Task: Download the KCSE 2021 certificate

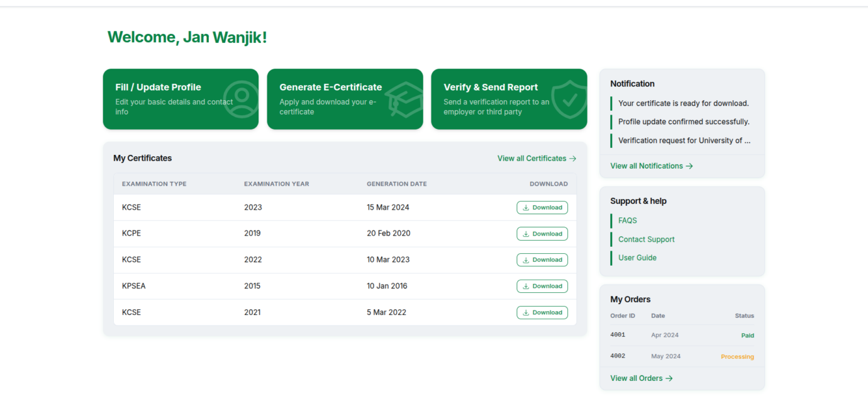Action: coord(542,312)
